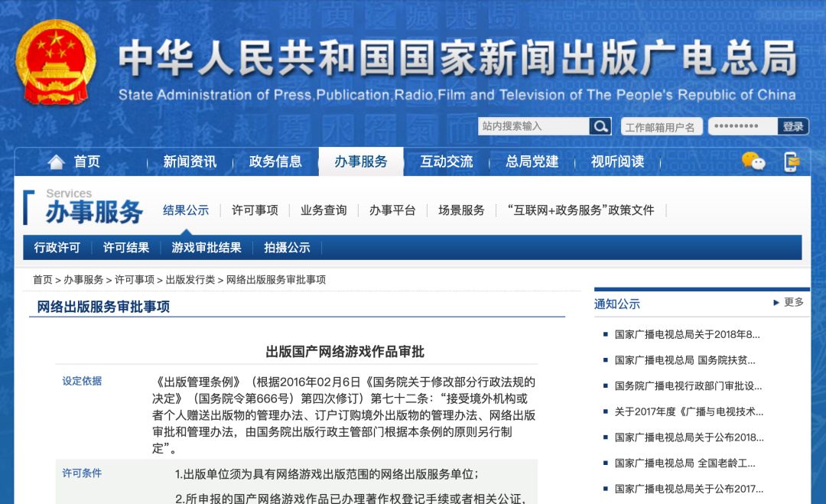Open 拍摄公示 in blue bar

pos(287,248)
